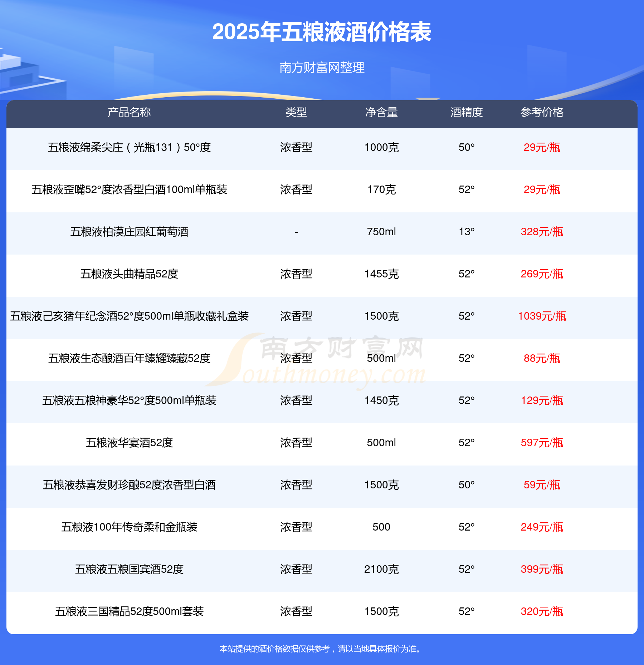This screenshot has width=644, height=665.
Task: Select product 五粮液恭喜发财珍酿52度浓香型白酒
Action: pyautogui.click(x=129, y=485)
